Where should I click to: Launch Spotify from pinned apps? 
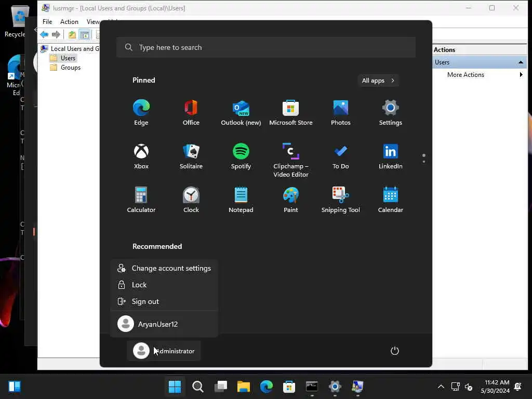241,156
